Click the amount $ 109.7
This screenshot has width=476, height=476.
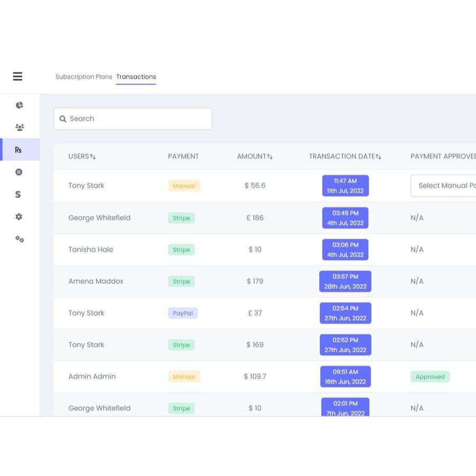tap(255, 377)
